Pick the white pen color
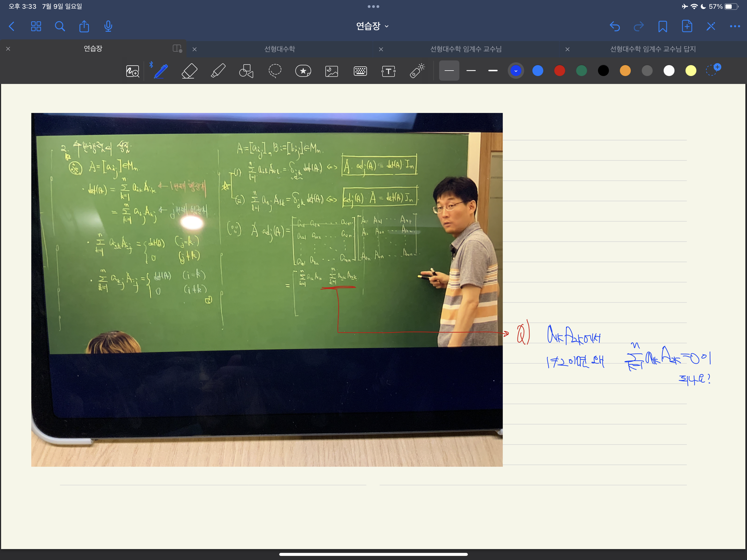 [x=669, y=71]
